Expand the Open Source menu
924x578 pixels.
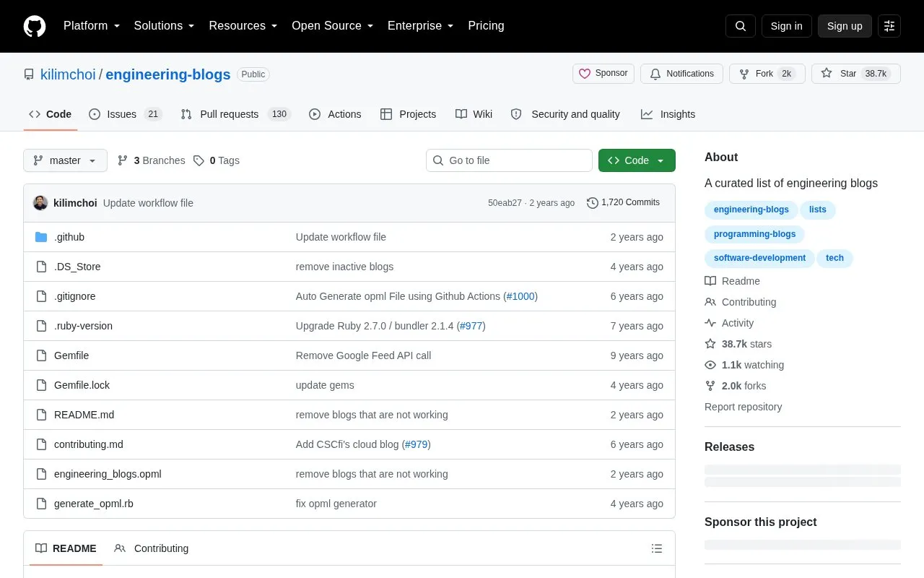333,26
